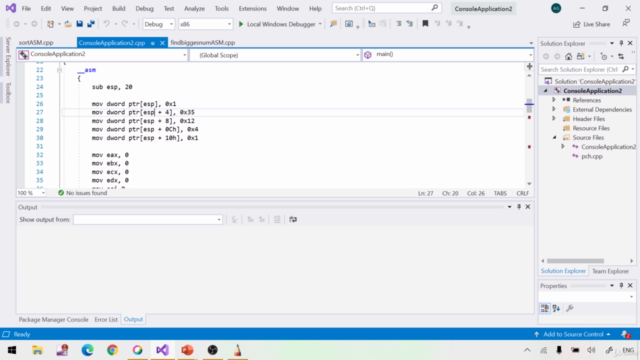Click the Send Feedback icon next to Live Share
Viewport: 640px width, 360px height.
tap(626, 24)
